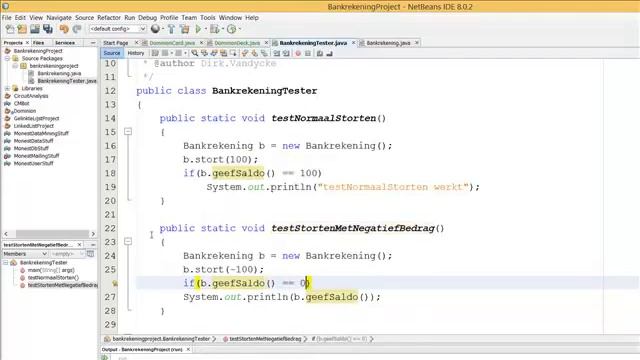Close the Output BankrekeningProject panel
The width and height of the screenshot is (640, 360).
pyautogui.click(x=188, y=349)
